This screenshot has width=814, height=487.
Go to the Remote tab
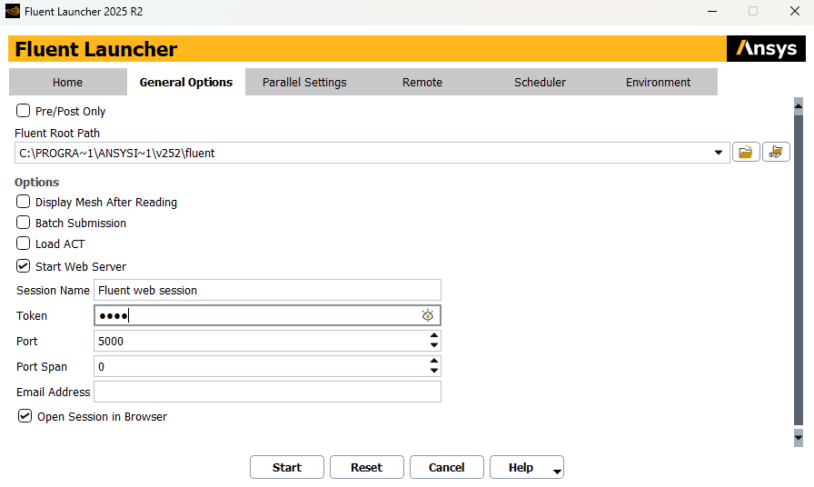coord(422,82)
